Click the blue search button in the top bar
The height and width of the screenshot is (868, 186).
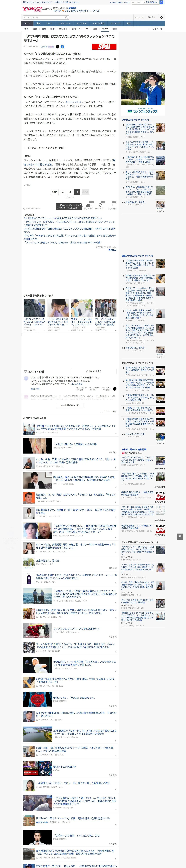tap(161, 2)
